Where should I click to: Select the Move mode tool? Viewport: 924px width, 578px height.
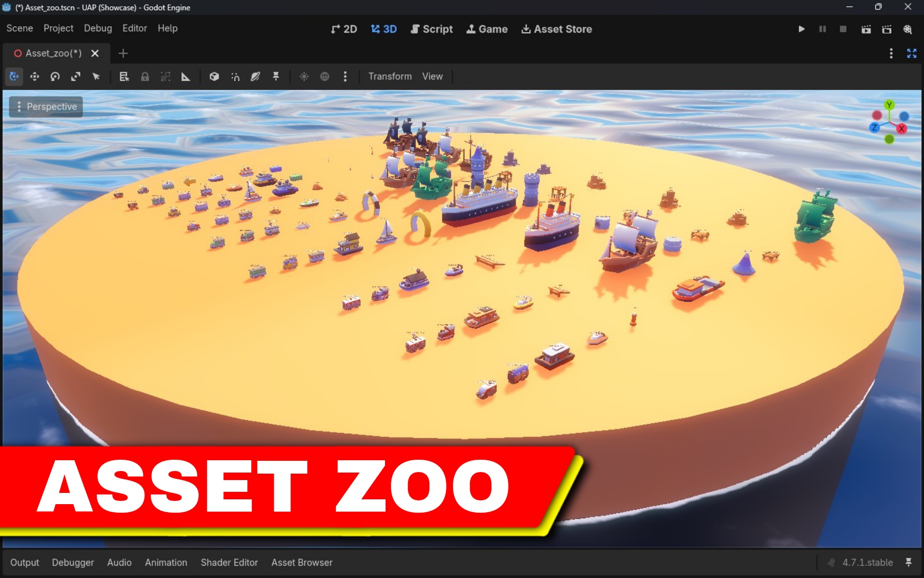click(x=35, y=77)
